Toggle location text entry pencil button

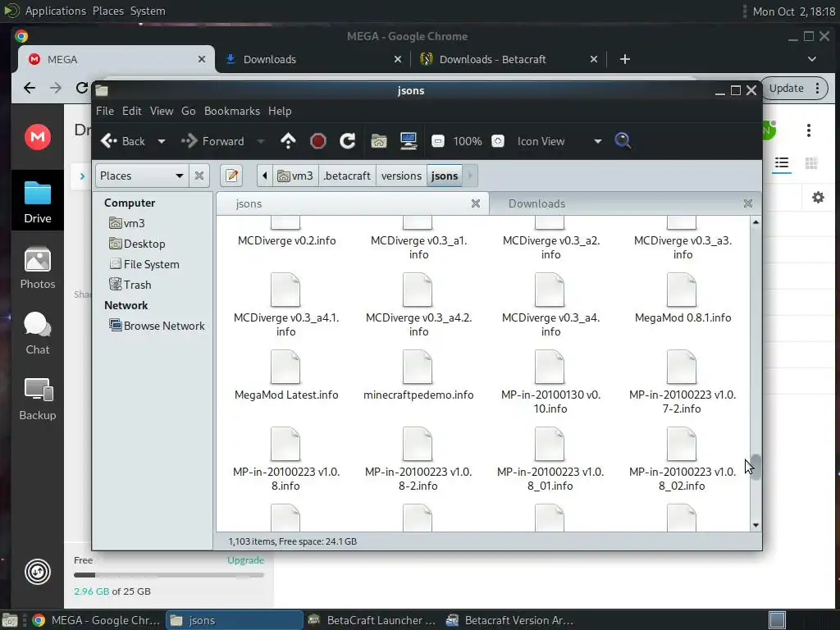point(231,176)
